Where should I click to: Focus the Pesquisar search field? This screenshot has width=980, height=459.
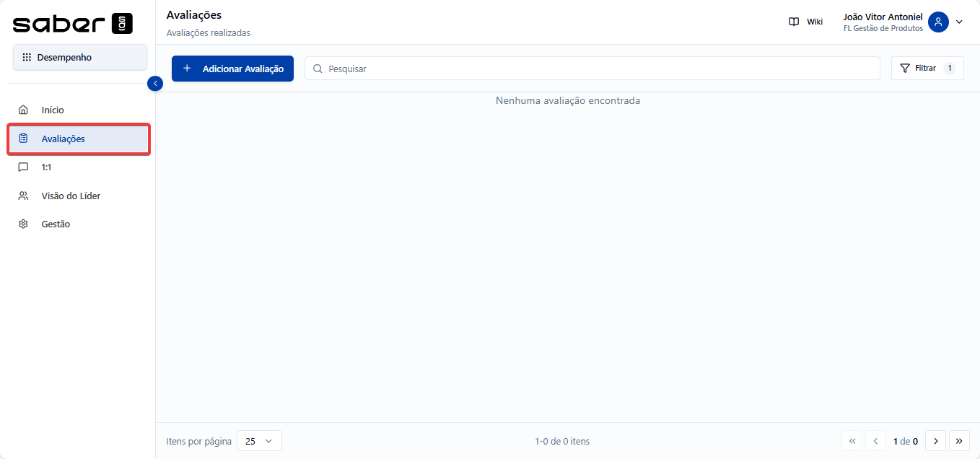pyautogui.click(x=599, y=69)
